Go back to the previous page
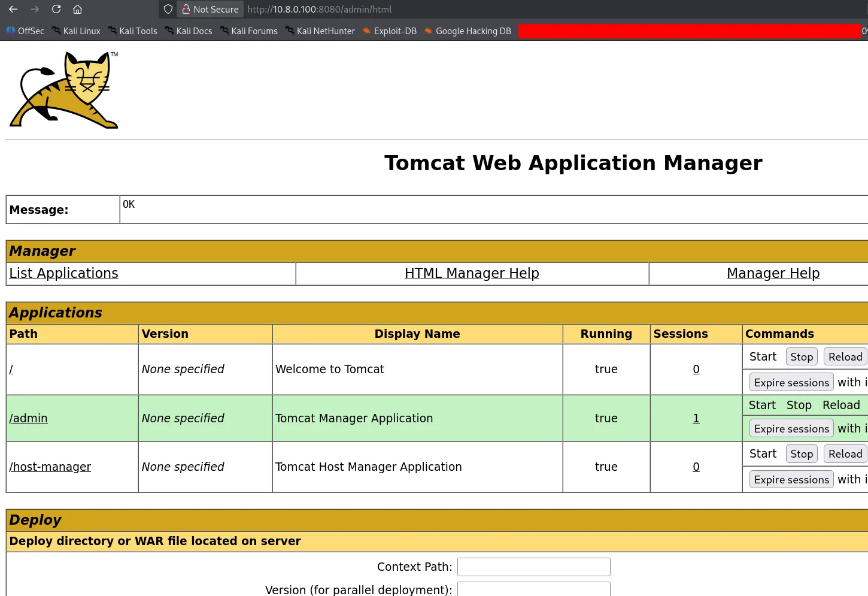This screenshot has width=868, height=596. point(13,9)
